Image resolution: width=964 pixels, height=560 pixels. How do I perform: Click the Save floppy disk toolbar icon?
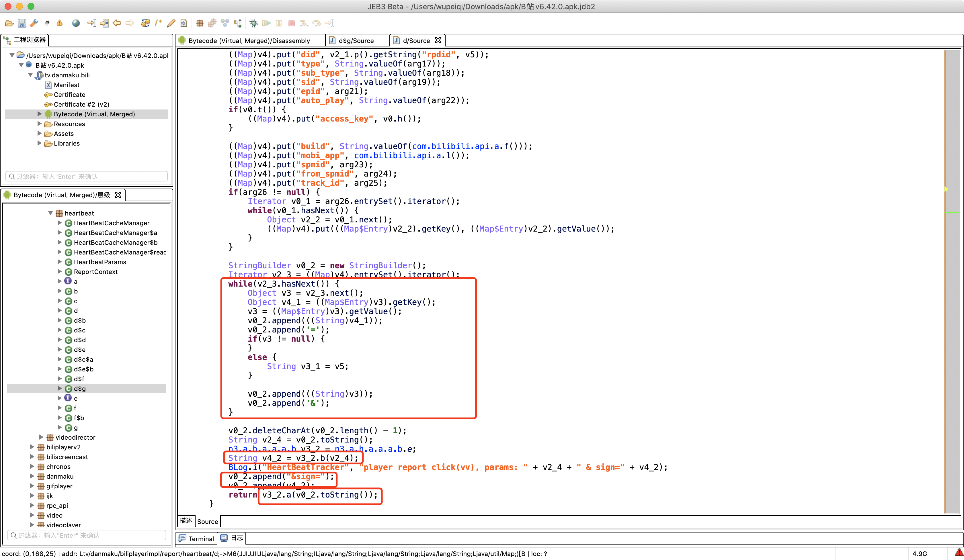click(22, 23)
